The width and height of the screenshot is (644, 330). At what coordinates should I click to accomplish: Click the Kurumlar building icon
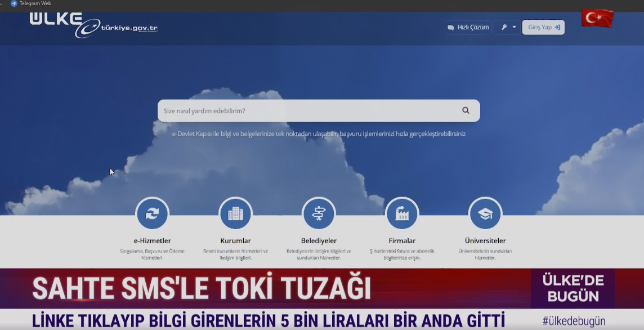(x=235, y=214)
